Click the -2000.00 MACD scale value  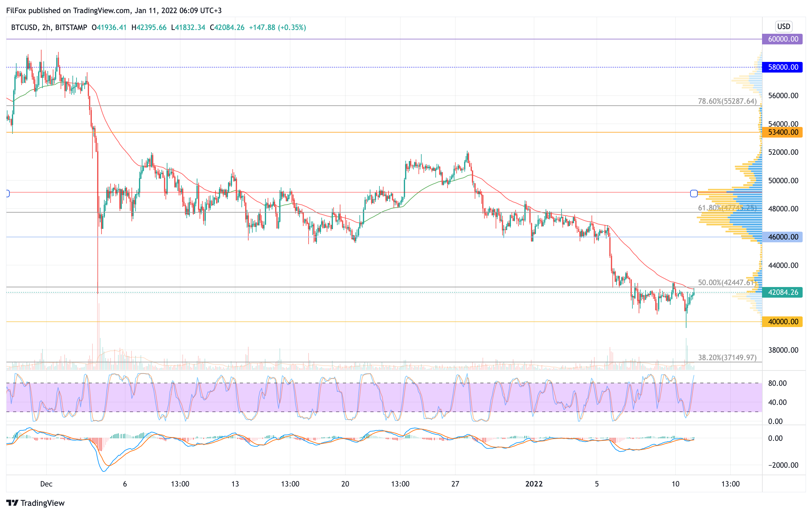click(x=783, y=465)
